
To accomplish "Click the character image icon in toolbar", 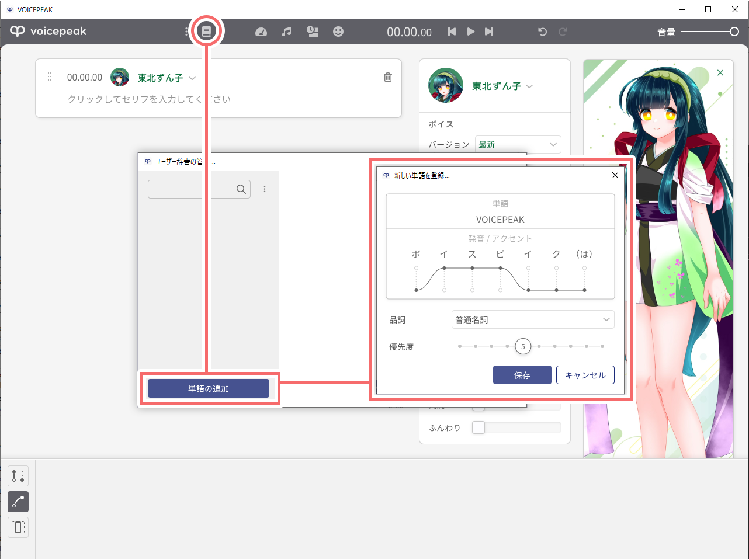I will (313, 32).
